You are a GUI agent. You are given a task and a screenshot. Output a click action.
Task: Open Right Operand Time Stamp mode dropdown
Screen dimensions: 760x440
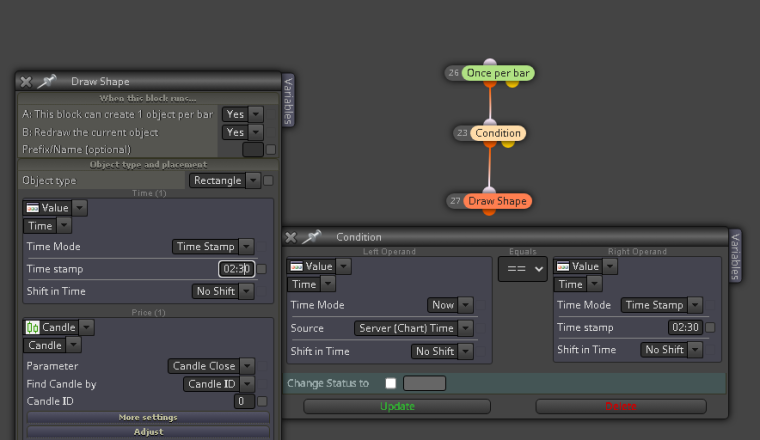[x=662, y=305]
